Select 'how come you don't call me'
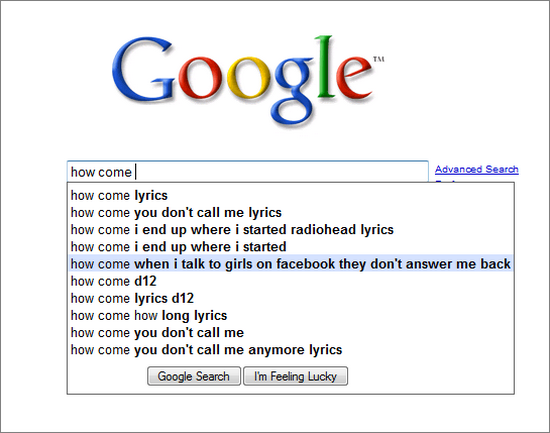Screen dimensions: 550x433 point(291,333)
